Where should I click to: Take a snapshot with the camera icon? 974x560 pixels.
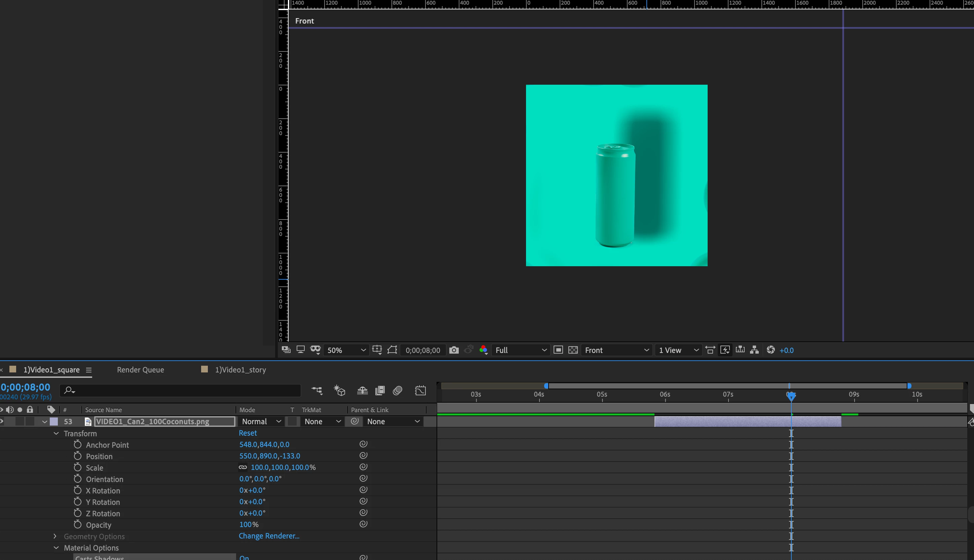click(454, 350)
